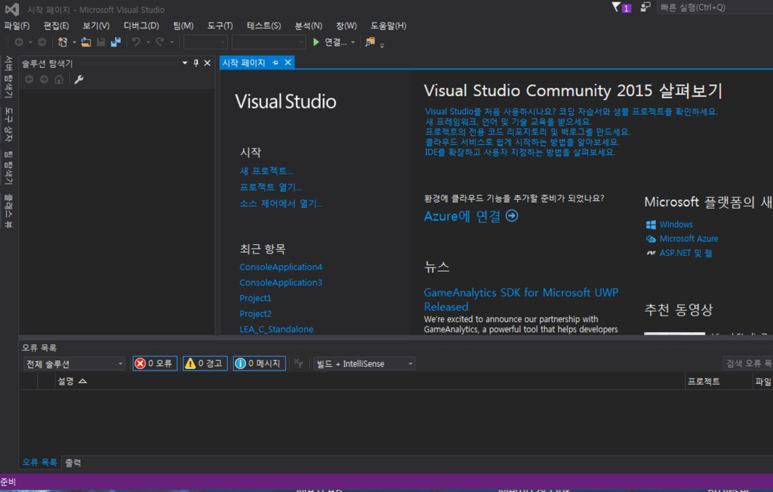Click the ASP.NET icon
The height and width of the screenshot is (492, 773).
pos(651,253)
